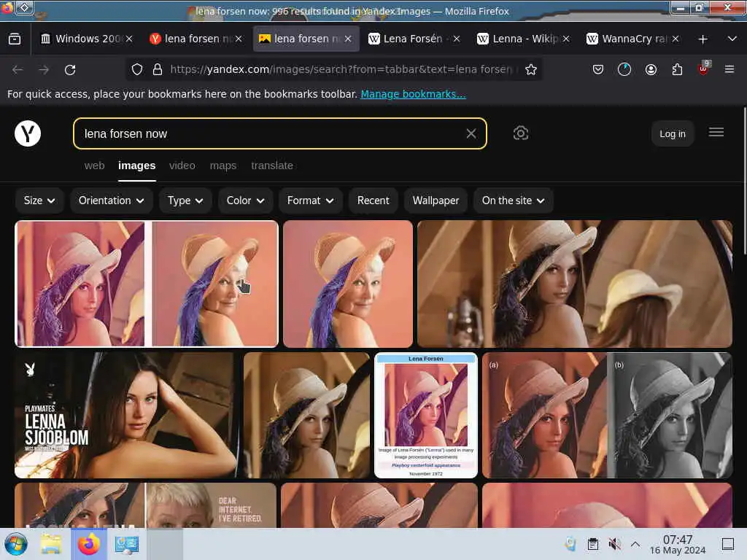Open Manage bookmarks link
Image resolution: width=747 pixels, height=560 pixels.
[x=413, y=94]
